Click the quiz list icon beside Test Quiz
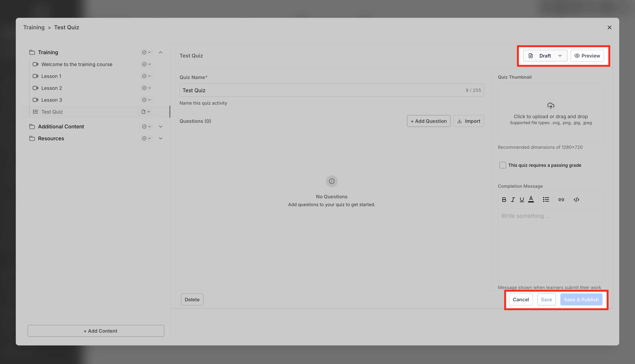635x364 pixels. point(35,112)
